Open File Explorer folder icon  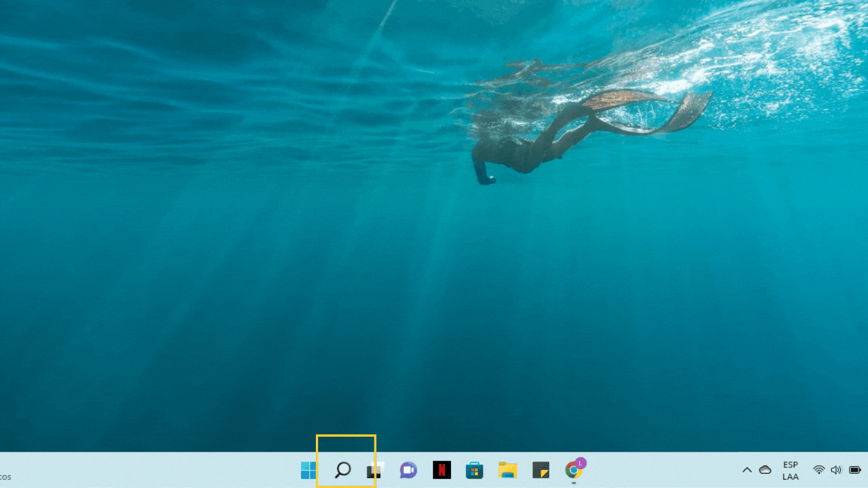click(x=508, y=470)
